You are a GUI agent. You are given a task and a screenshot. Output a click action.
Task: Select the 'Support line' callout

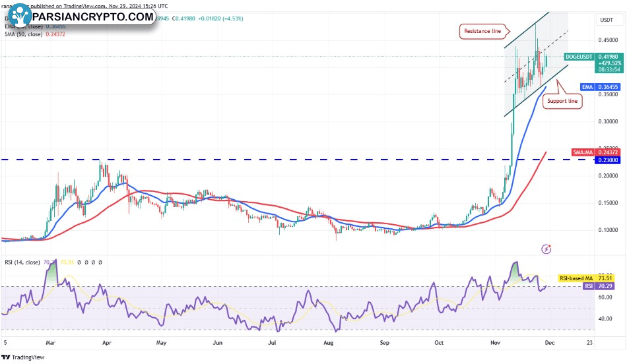click(x=562, y=101)
